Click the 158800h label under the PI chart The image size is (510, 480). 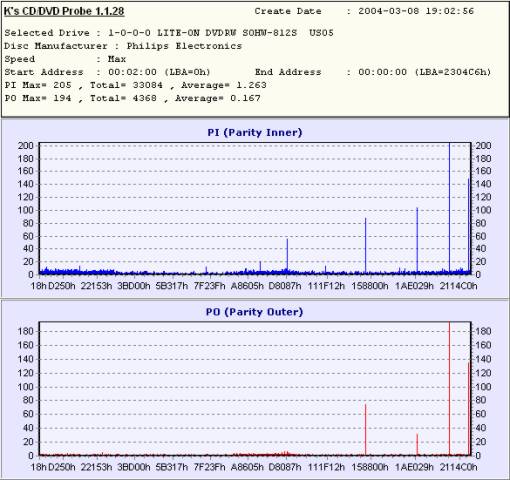tap(370, 286)
